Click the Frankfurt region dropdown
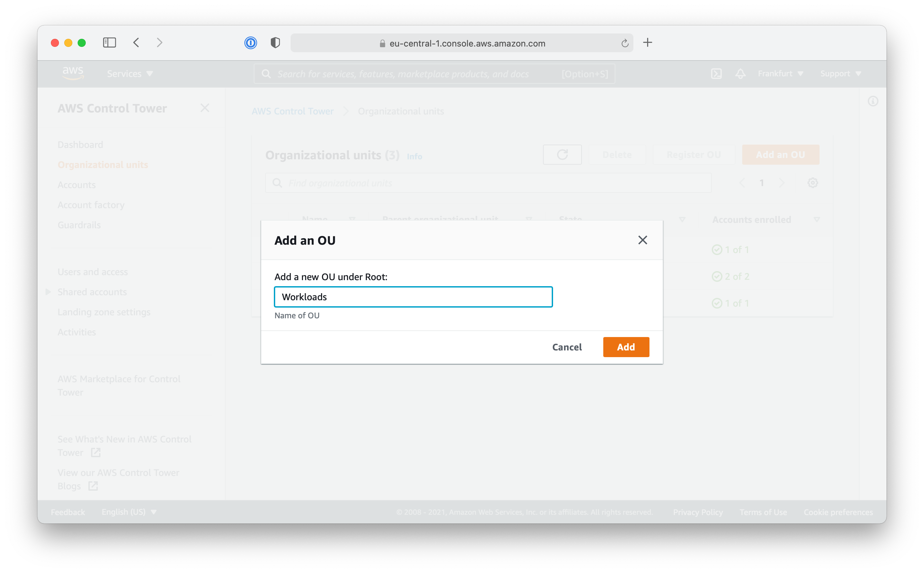 (781, 73)
